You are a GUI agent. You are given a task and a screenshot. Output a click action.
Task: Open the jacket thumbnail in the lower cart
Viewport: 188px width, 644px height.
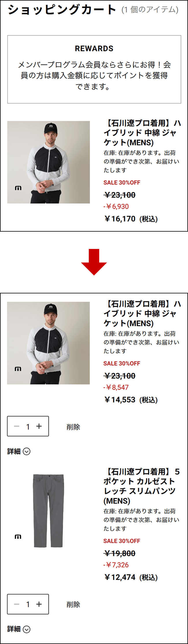click(48, 343)
